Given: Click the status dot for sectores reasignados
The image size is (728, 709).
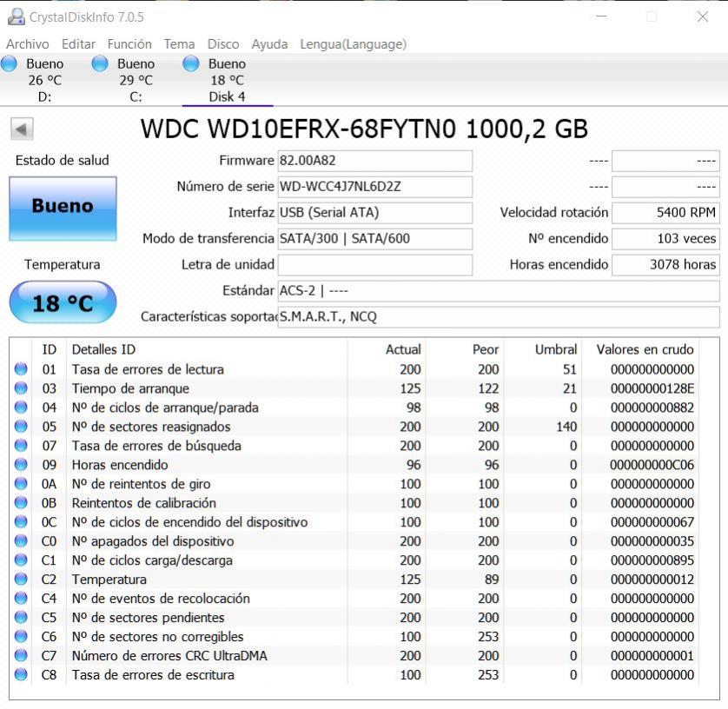Looking at the screenshot, I should point(21,427).
